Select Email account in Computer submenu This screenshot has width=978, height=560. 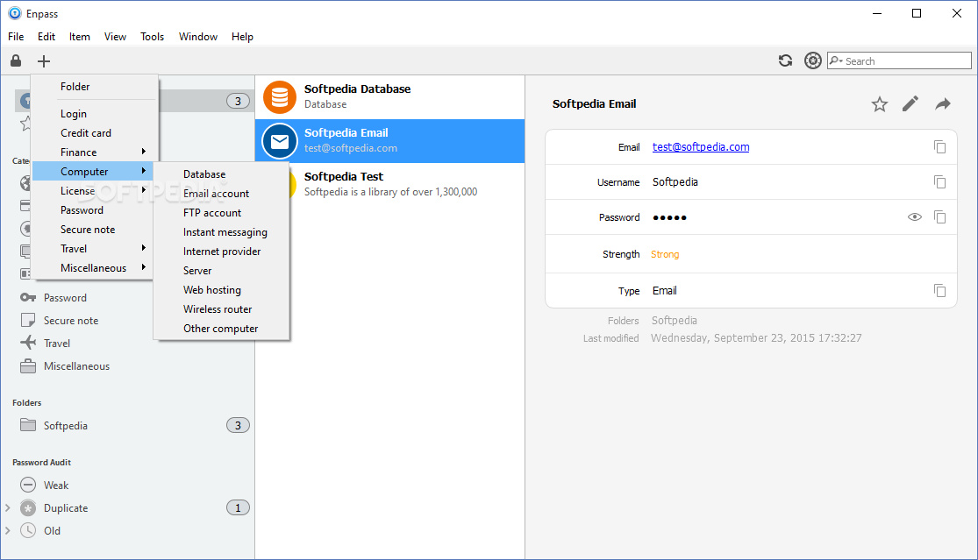[x=221, y=194]
